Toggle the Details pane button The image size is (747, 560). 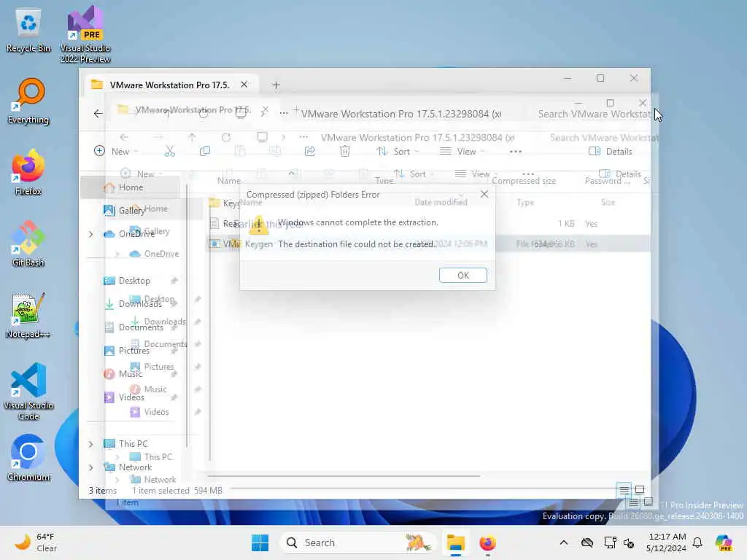611,151
